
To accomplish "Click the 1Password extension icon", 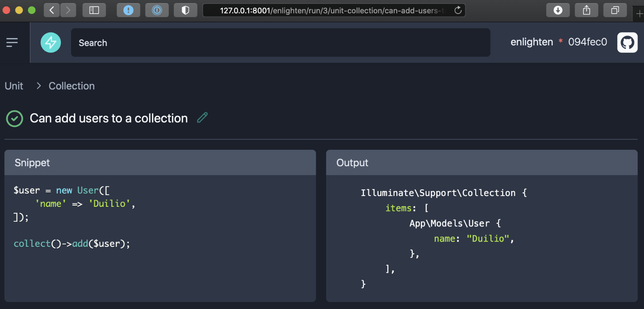I will [157, 10].
